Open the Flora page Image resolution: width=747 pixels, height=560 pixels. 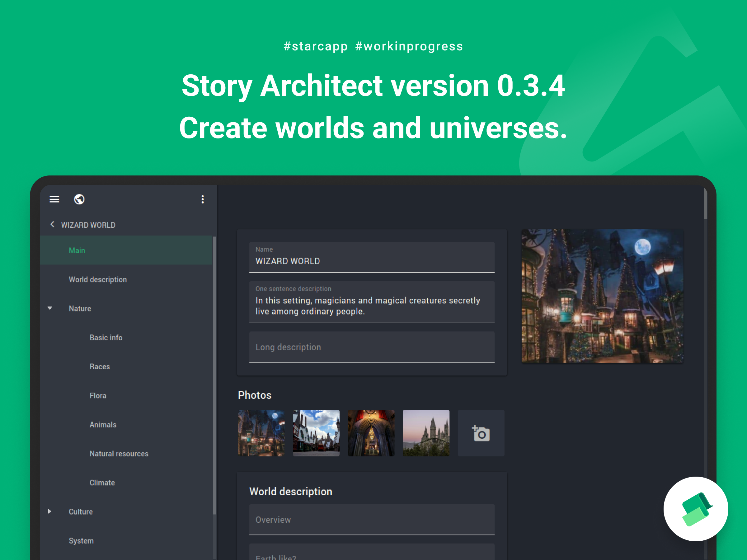126,396
